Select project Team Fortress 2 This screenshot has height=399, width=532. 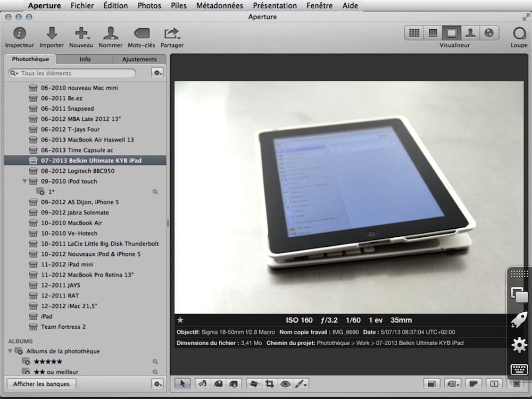coord(85,327)
